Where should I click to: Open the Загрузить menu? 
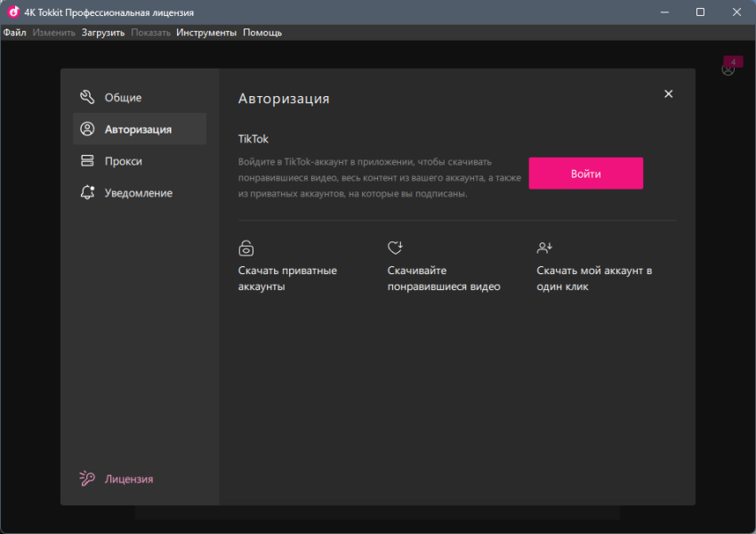103,32
